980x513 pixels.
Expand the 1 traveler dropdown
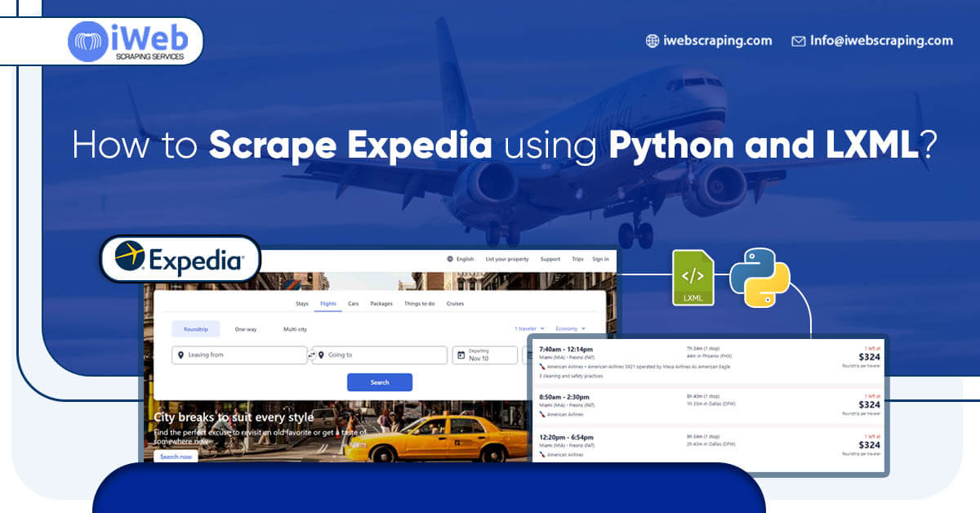(x=529, y=329)
